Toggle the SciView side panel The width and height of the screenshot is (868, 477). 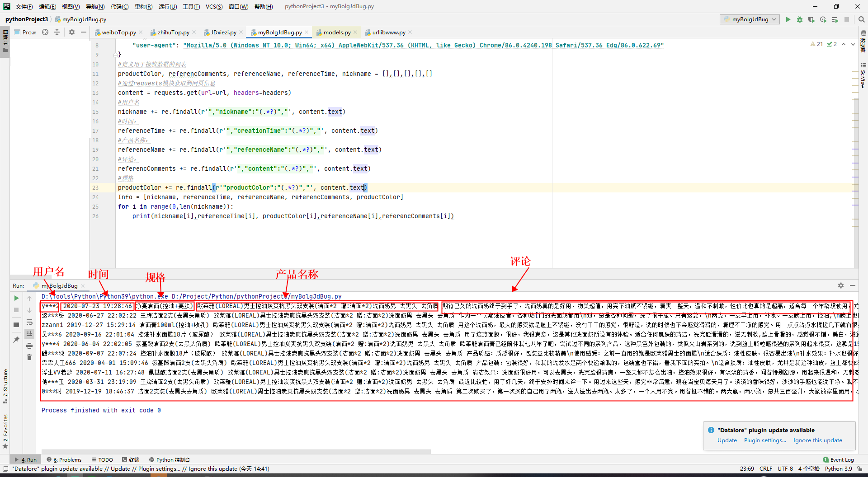tap(863, 76)
